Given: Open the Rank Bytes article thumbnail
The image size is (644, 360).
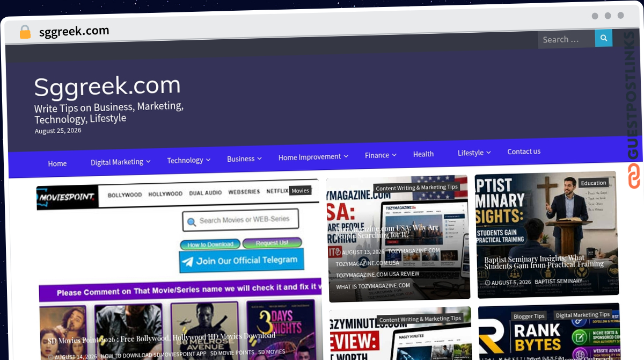Looking at the screenshot, I should tap(549, 333).
